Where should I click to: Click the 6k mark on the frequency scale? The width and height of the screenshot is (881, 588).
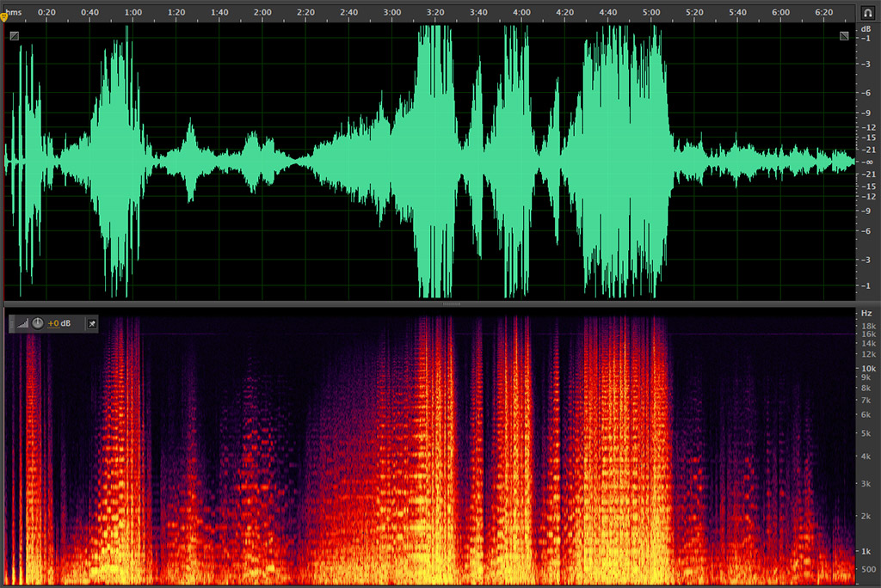click(866, 414)
